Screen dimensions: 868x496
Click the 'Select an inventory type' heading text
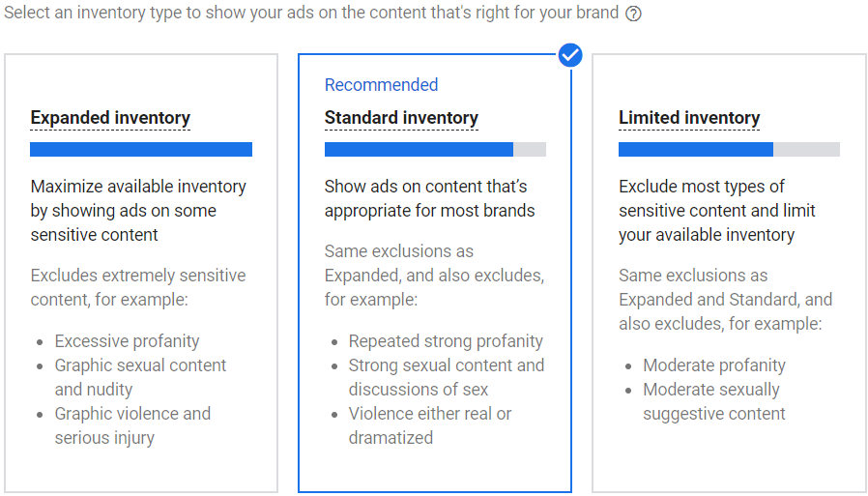[x=311, y=14]
